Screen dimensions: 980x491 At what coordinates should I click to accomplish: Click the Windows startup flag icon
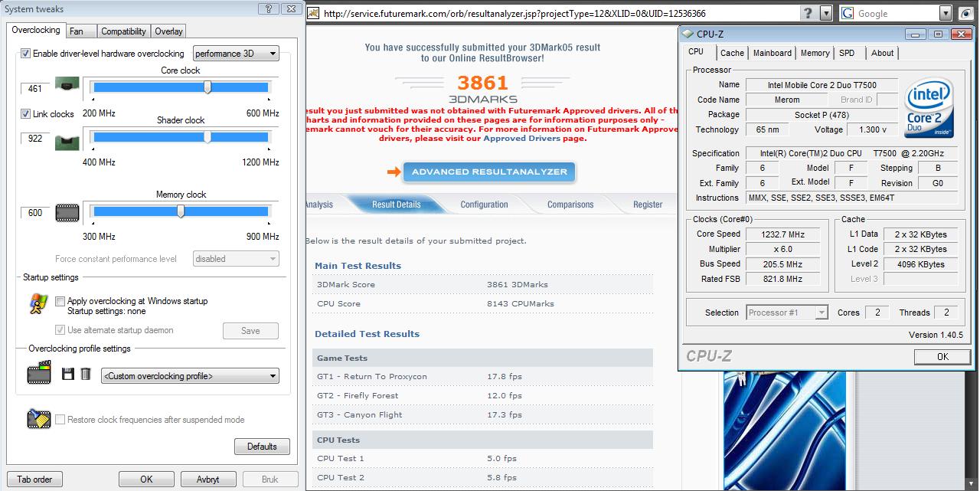click(x=38, y=305)
